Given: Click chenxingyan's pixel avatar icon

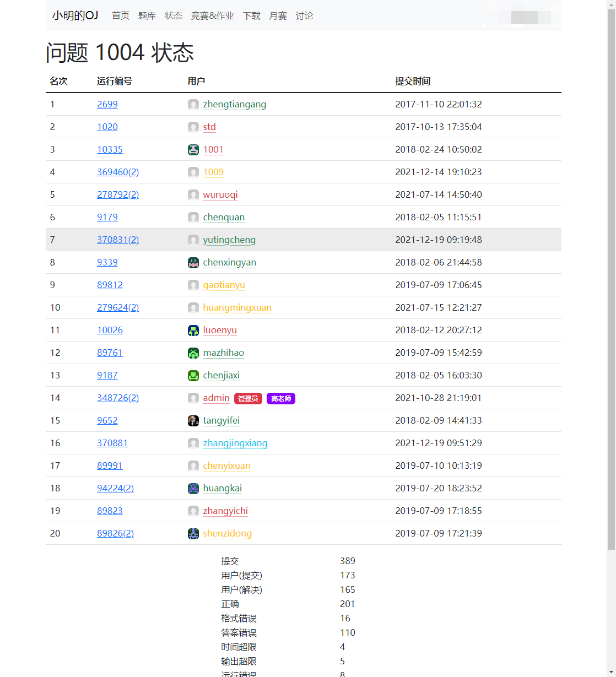Looking at the screenshot, I should (x=193, y=263).
